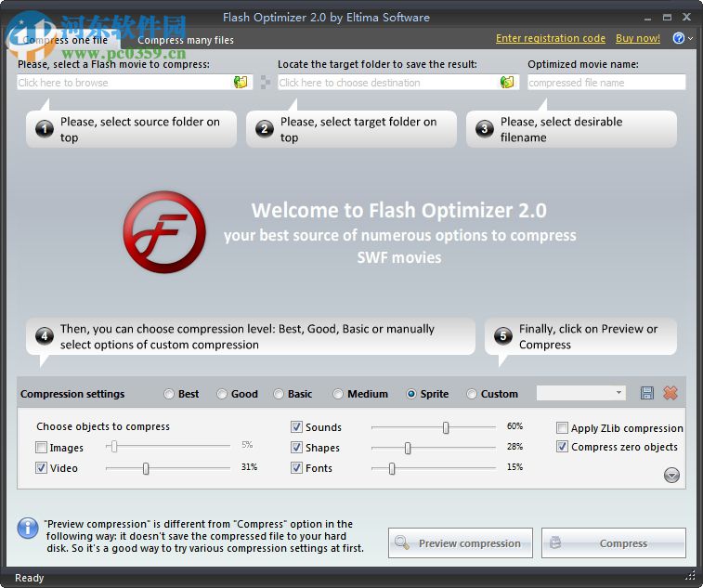
Task: Enable Apply ZLib compression checkbox
Action: point(562,428)
